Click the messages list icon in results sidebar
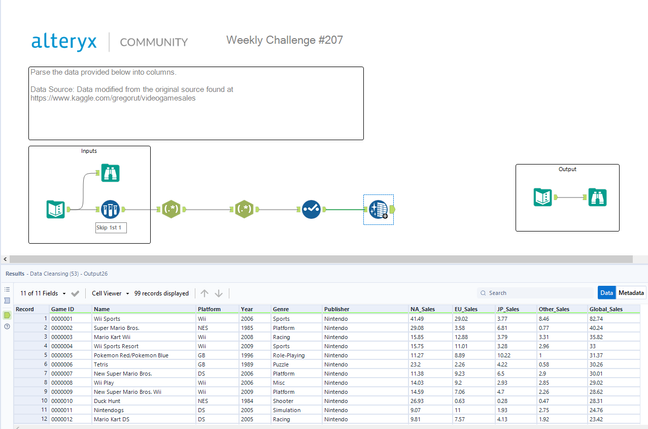Screen dimensions: 648x429 (7, 289)
